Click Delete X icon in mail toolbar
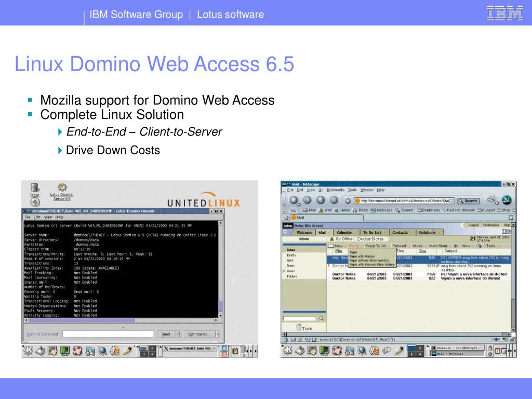532x399 pixels. click(456, 246)
